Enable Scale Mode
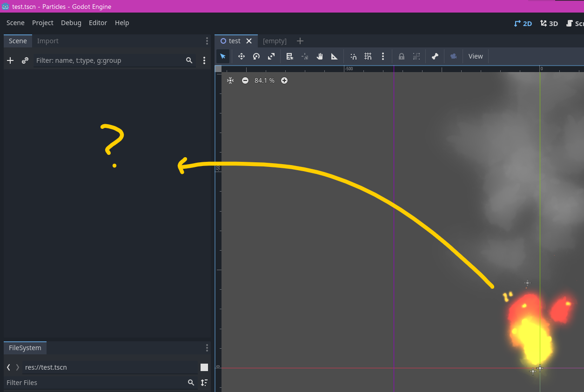This screenshot has width=584, height=392. (x=271, y=56)
